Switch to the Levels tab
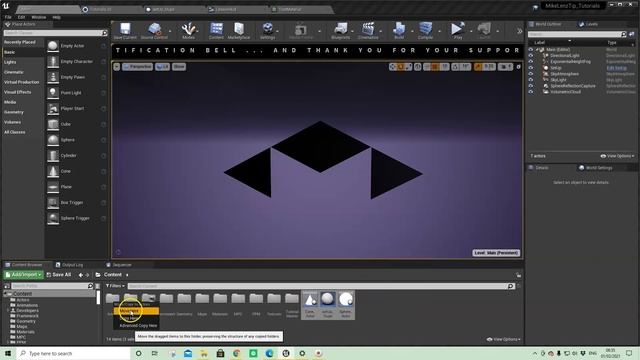The height and width of the screenshot is (360, 640). (x=588, y=24)
